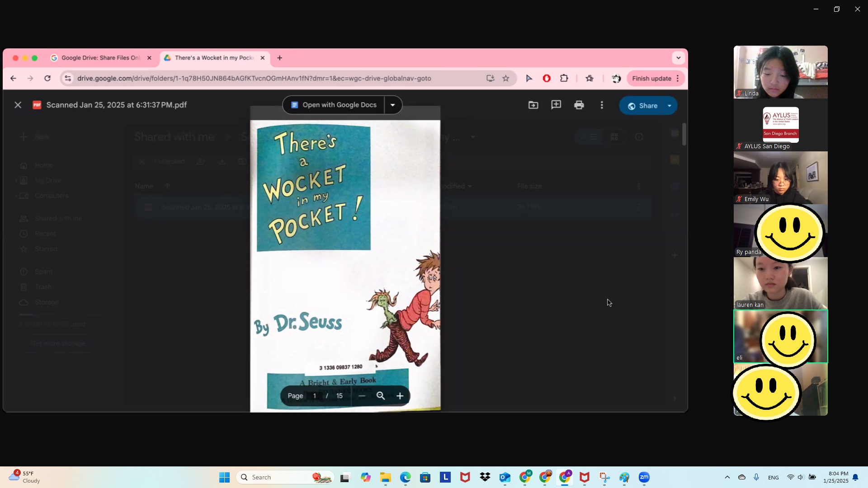
Task: Expand the Share button dropdown arrow
Action: (670, 106)
